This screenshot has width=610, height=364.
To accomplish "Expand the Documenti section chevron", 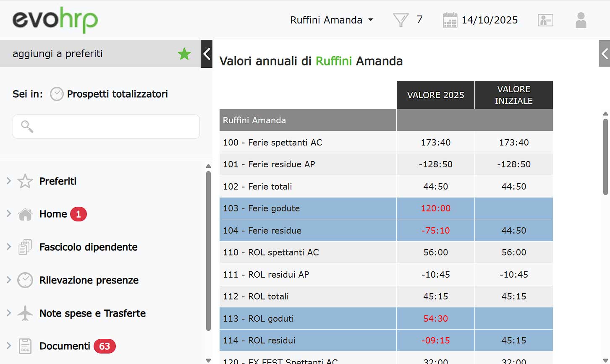I will [x=9, y=346].
